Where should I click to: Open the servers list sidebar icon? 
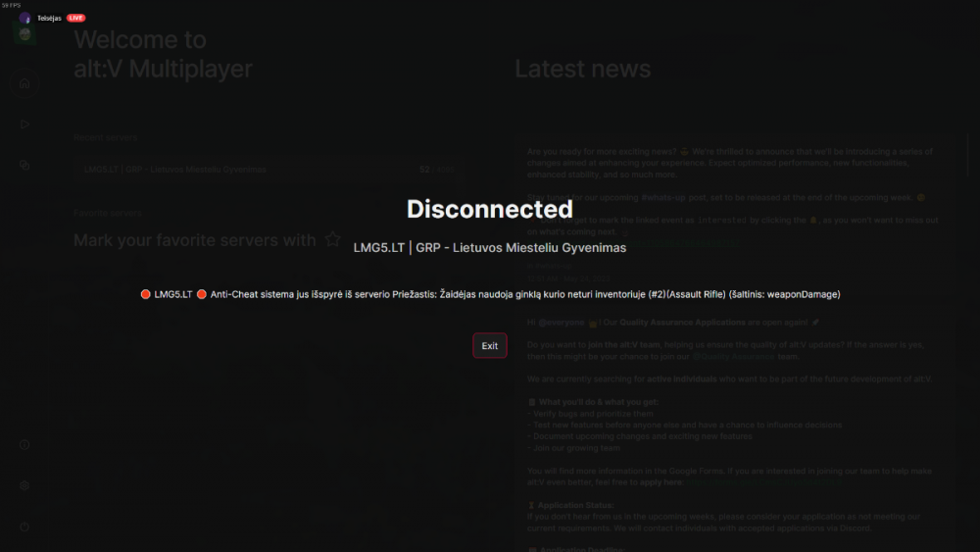(x=24, y=165)
